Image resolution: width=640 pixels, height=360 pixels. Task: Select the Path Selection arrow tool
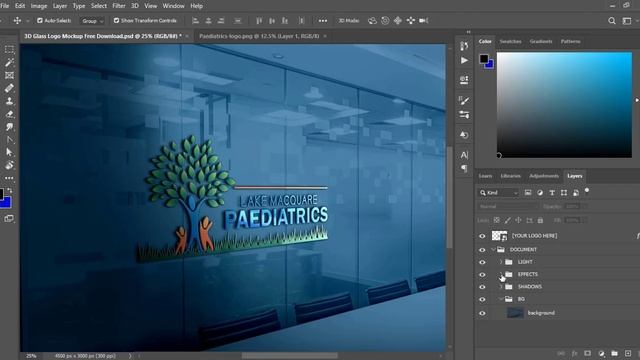9,152
